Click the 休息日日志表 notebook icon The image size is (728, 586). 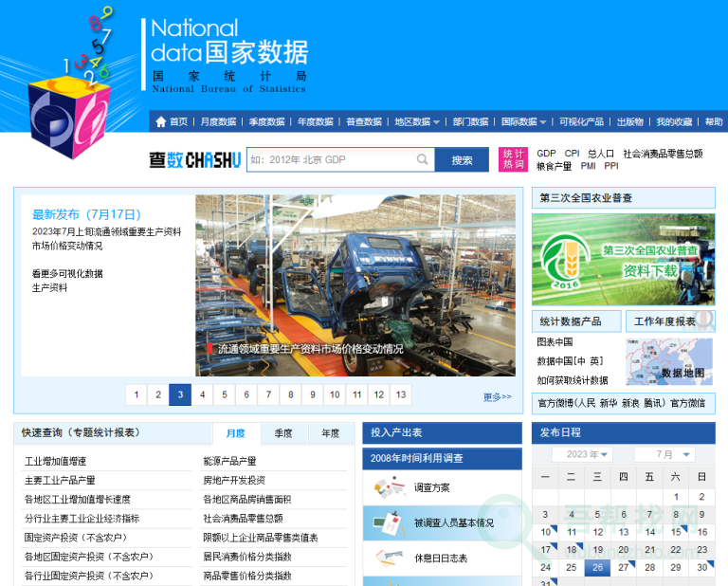pyautogui.click(x=388, y=558)
